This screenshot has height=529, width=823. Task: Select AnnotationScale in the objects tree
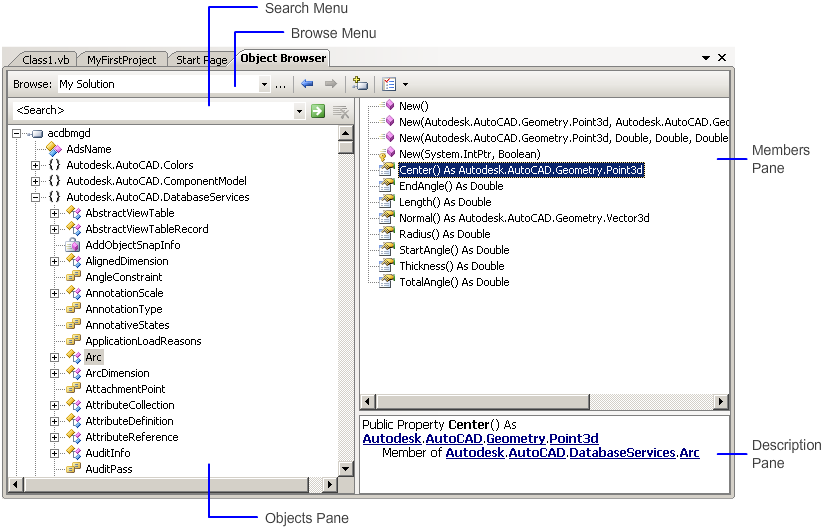(124, 293)
